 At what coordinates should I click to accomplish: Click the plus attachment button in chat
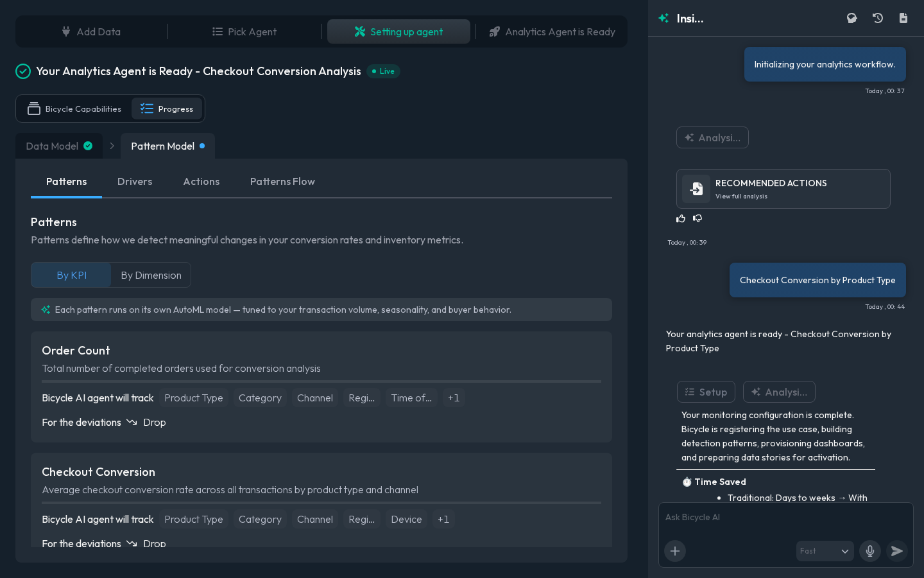675,551
